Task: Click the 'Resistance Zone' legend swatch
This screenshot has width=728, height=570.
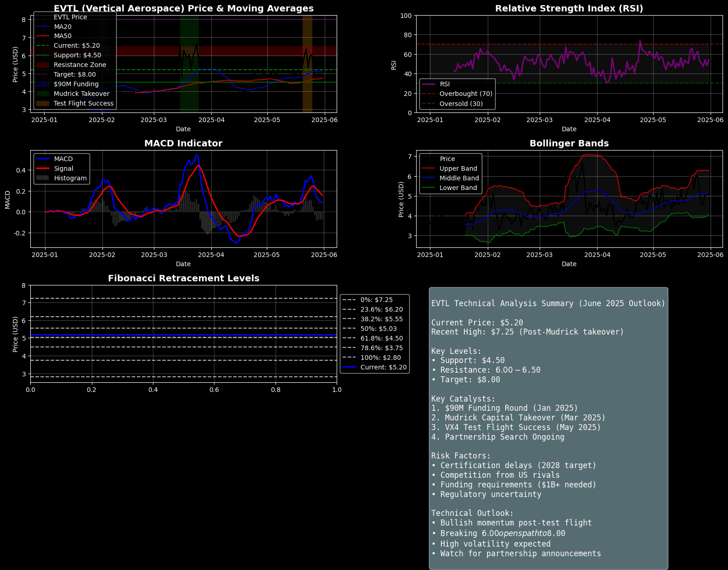Action: tap(42, 65)
